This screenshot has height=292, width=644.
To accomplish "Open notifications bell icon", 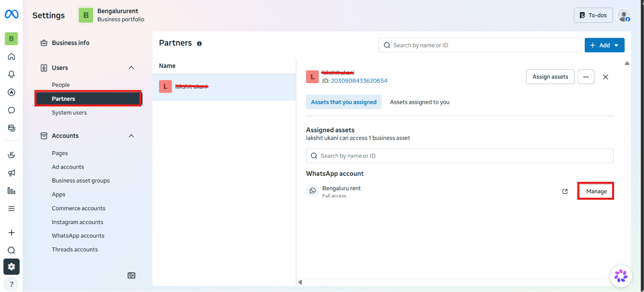I will [11, 74].
